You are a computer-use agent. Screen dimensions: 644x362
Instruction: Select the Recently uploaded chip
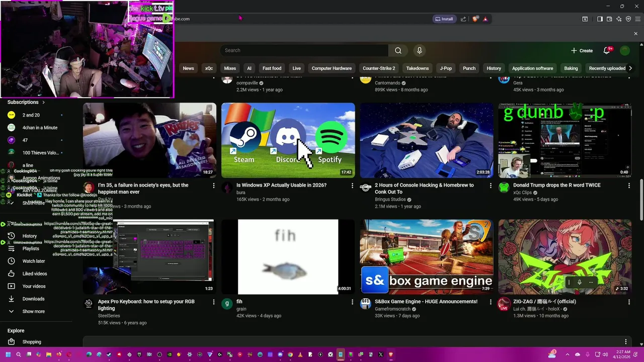click(607, 68)
